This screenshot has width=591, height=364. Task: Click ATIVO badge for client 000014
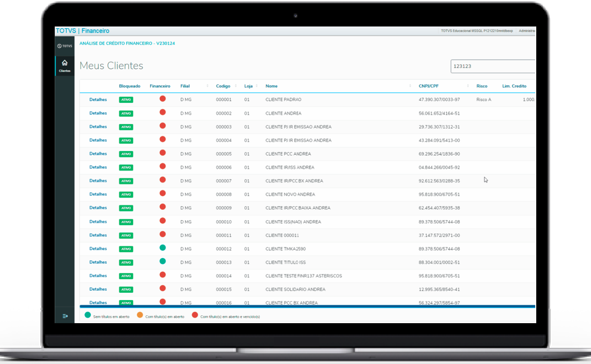pos(126,276)
